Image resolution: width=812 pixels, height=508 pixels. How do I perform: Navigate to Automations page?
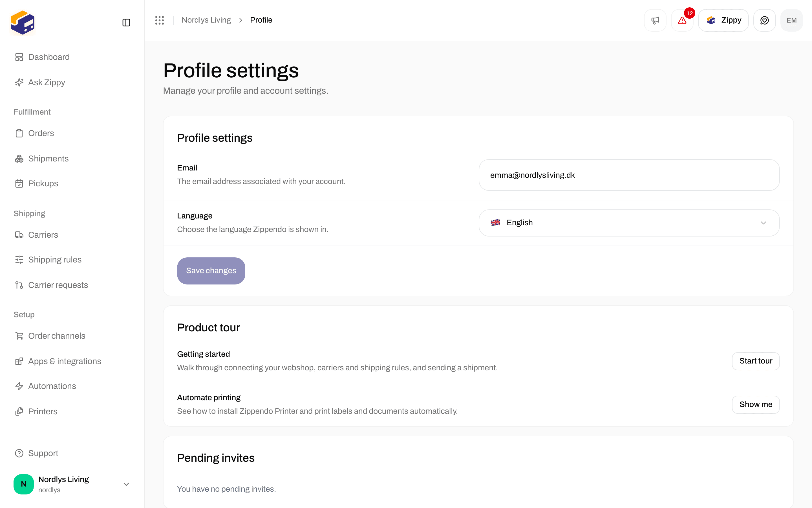[52, 386]
